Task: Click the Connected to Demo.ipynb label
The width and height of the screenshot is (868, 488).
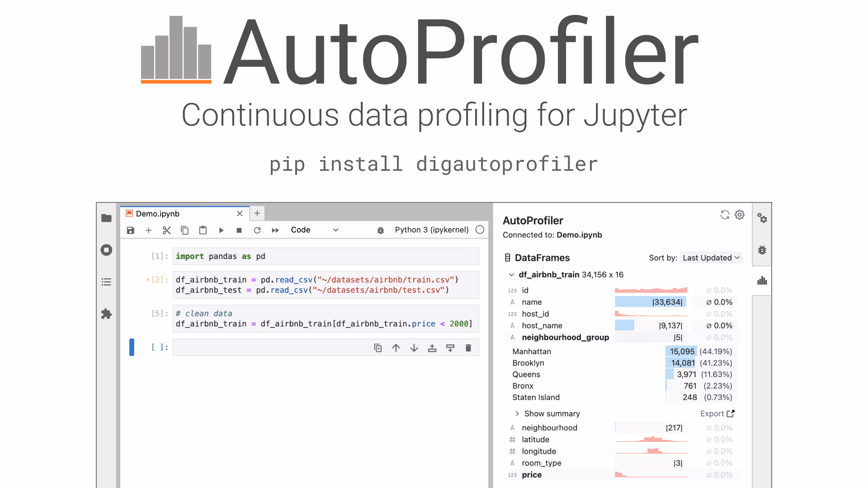Action: 552,235
